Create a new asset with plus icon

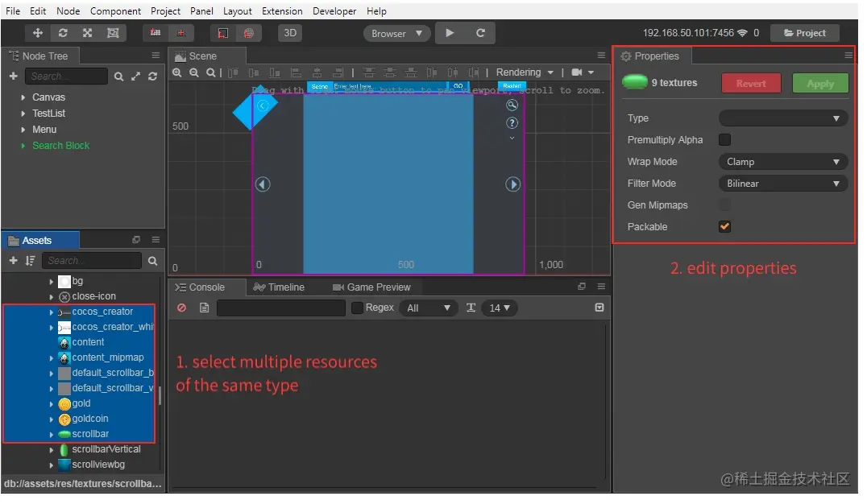click(x=13, y=261)
